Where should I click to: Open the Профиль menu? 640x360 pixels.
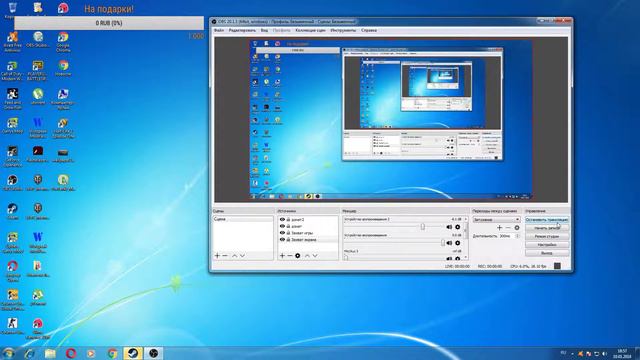click(281, 30)
